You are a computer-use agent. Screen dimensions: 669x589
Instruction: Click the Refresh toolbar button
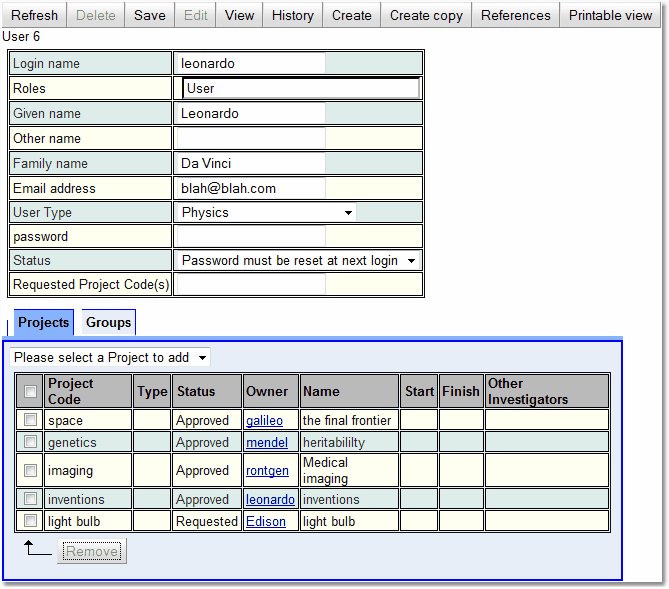point(34,15)
